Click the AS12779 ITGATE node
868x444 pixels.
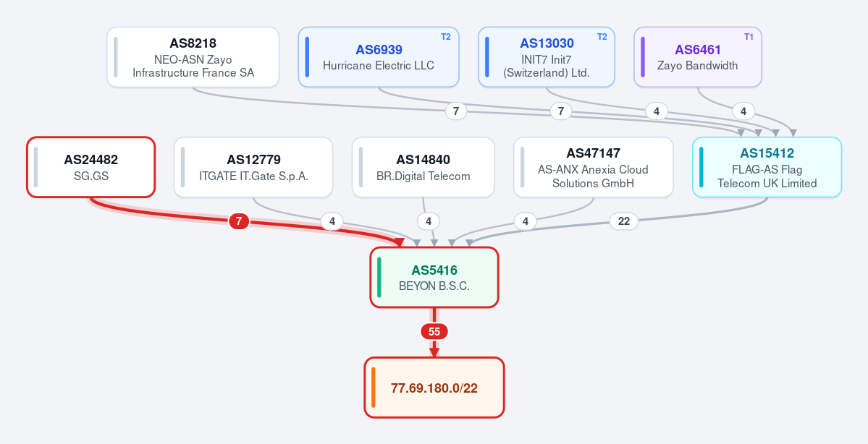253,167
